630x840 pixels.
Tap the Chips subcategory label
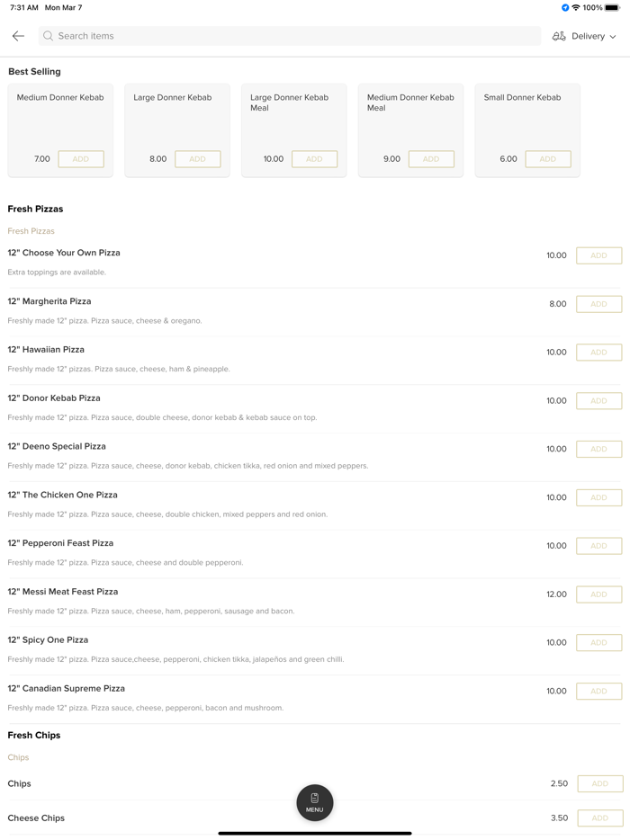[x=19, y=757]
